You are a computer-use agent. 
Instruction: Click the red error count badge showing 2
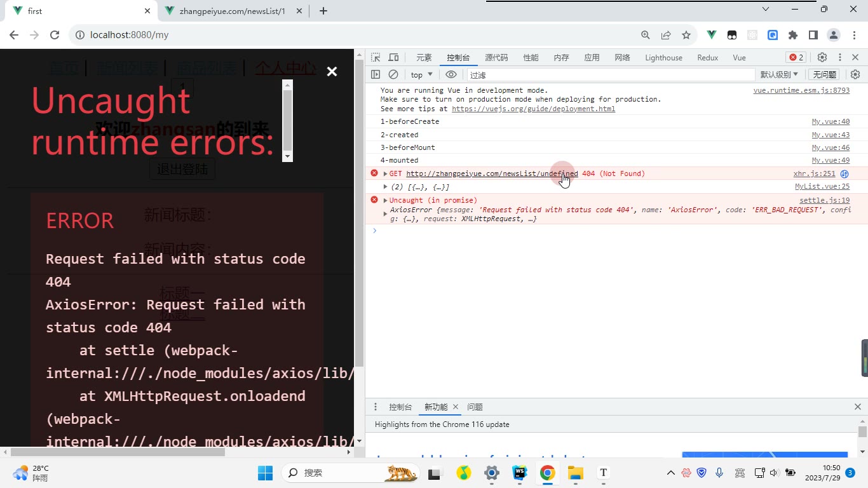[x=796, y=57]
